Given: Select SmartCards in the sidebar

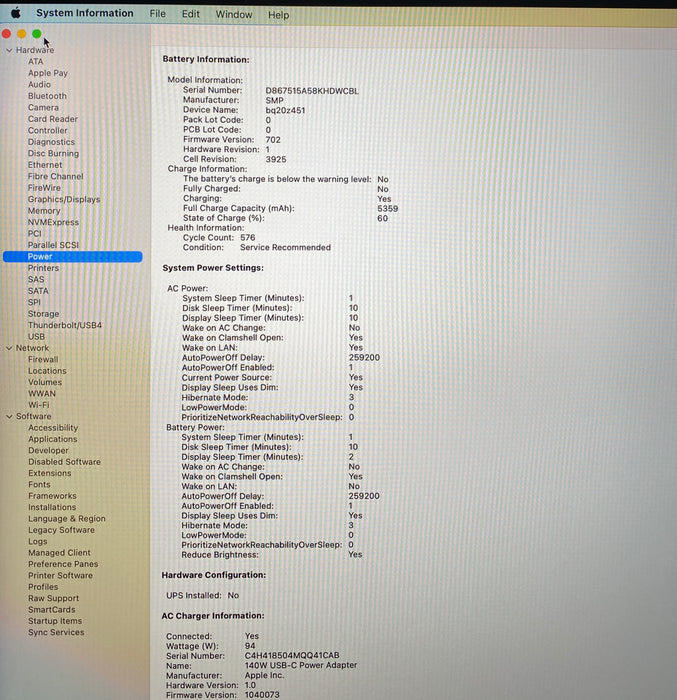Looking at the screenshot, I should (x=52, y=610).
